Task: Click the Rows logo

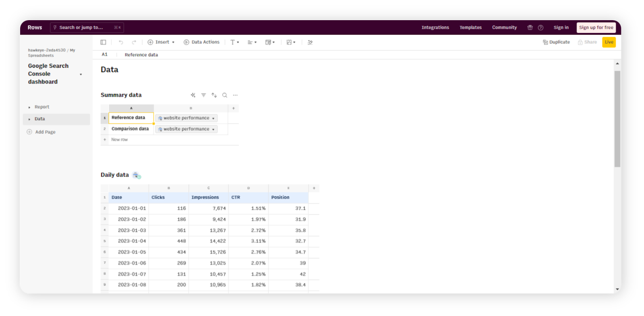Action: pos(35,27)
